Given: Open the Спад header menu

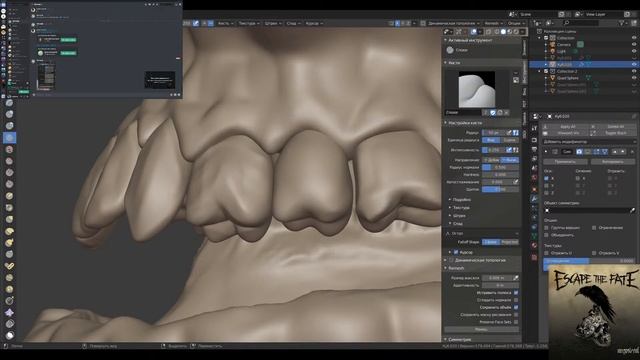Looking at the screenshot, I should 293,23.
